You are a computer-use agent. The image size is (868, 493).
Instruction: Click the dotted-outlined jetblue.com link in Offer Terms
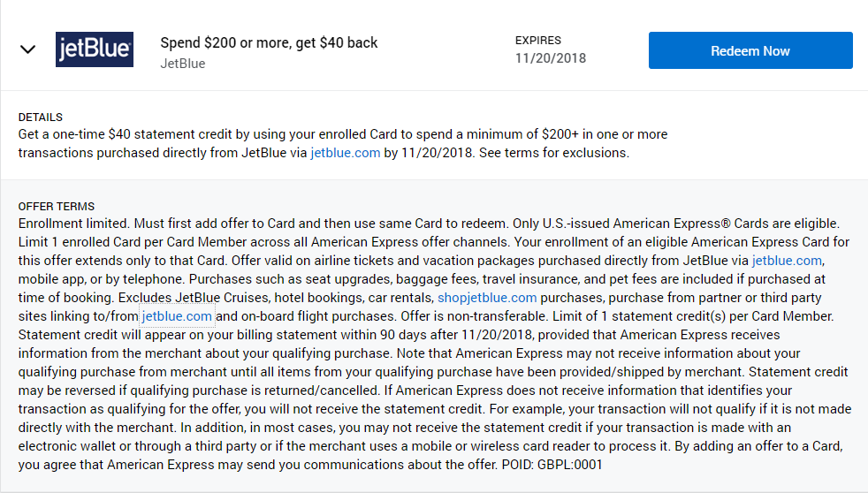(x=177, y=316)
